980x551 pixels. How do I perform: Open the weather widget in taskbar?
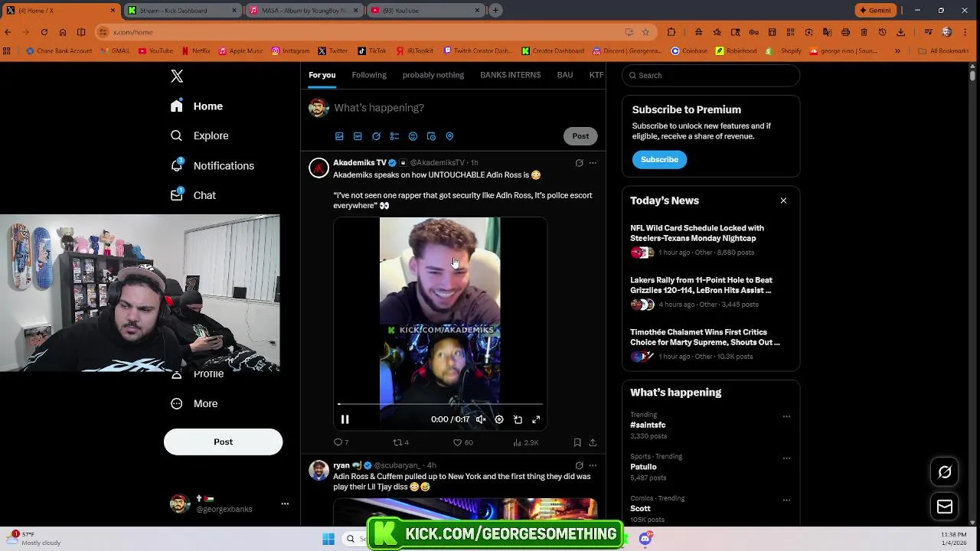coord(32,538)
